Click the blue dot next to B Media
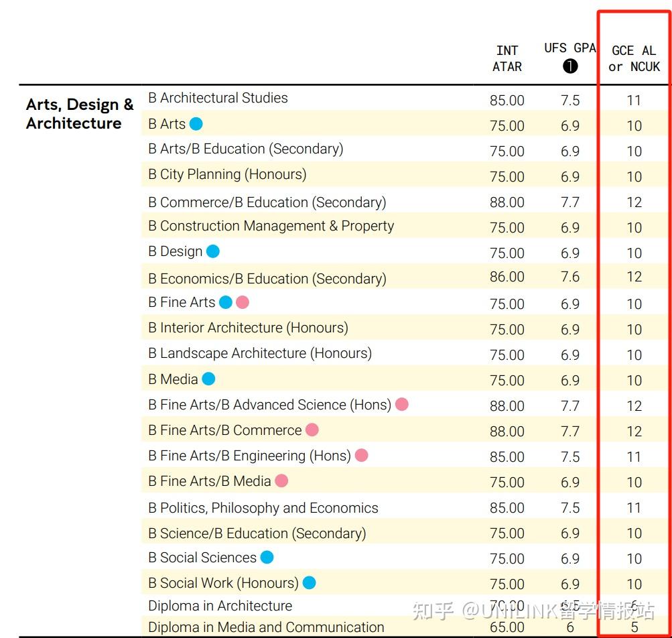 (x=209, y=379)
